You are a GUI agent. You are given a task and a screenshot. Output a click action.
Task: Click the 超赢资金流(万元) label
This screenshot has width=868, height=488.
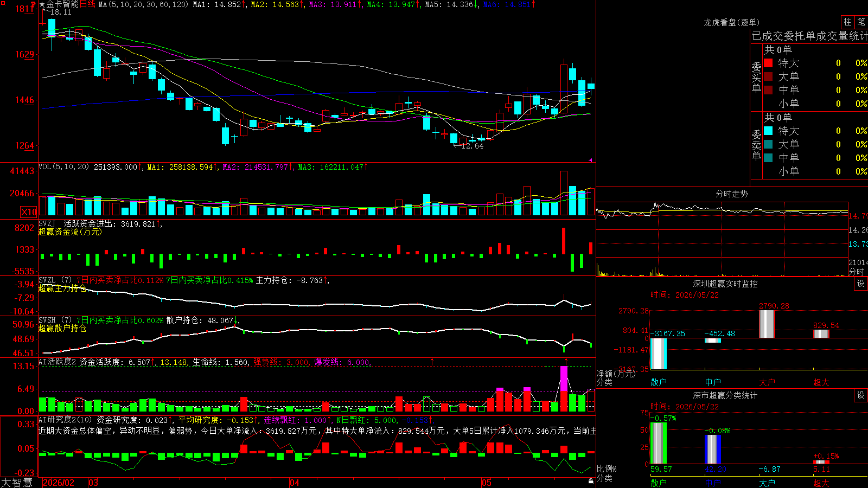(70, 232)
